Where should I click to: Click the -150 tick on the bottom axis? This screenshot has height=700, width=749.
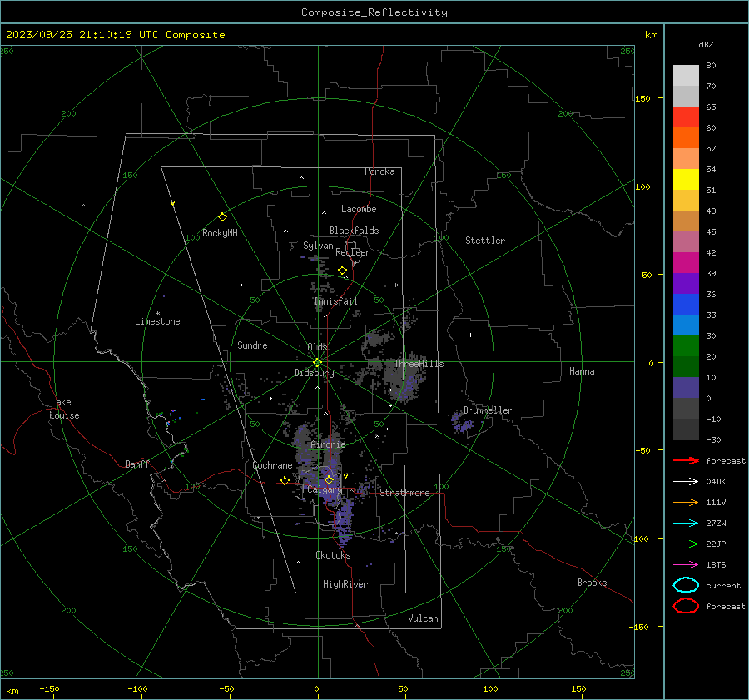(x=49, y=688)
